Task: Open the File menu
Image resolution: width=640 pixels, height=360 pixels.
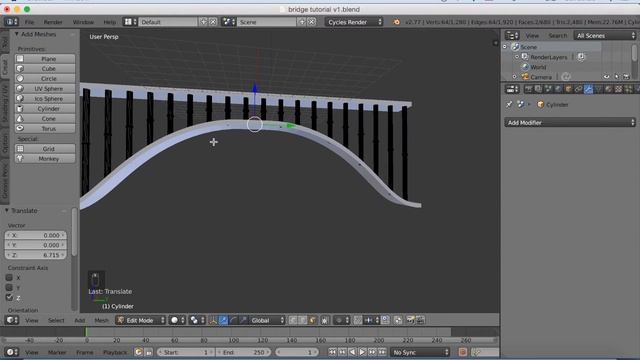Action: 29,22
